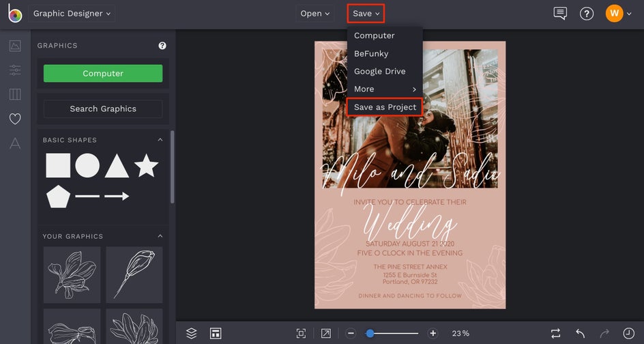
Task: Select the Graphics heart sidebar icon
Action: [15, 119]
